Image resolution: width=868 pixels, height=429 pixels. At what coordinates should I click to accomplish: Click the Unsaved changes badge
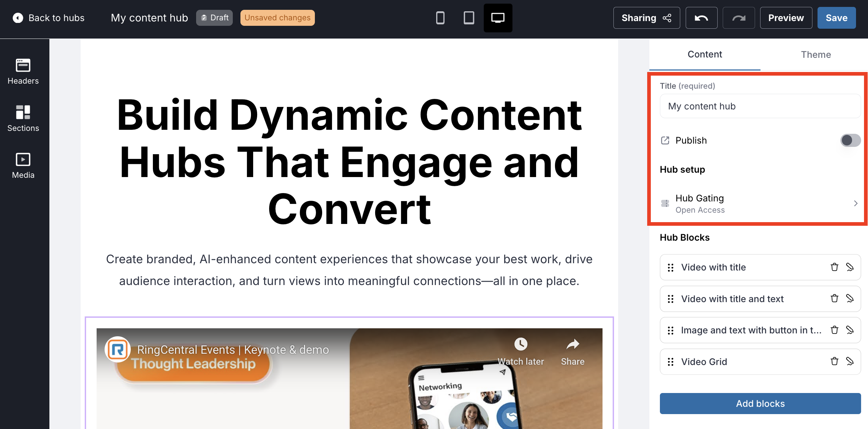click(x=277, y=18)
